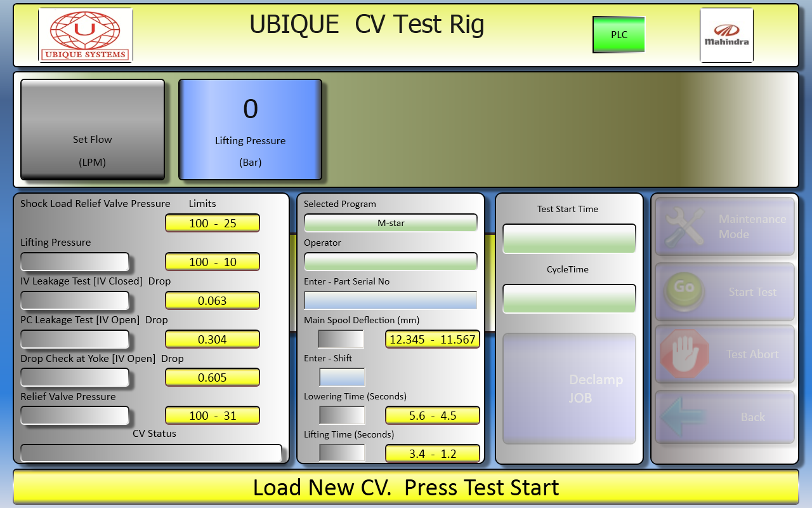The height and width of the screenshot is (508, 812).
Task: Click the blue Back arrow icon
Action: click(683, 417)
